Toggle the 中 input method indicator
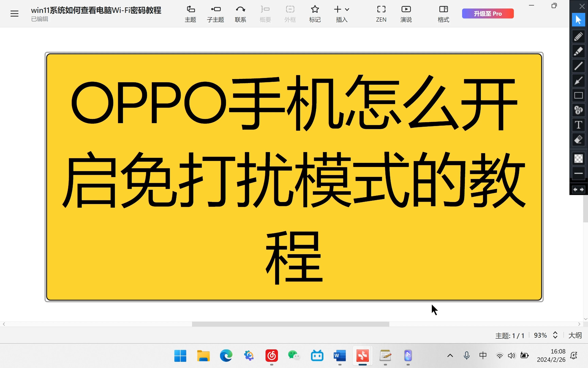This screenshot has width=588, height=368. point(483,356)
